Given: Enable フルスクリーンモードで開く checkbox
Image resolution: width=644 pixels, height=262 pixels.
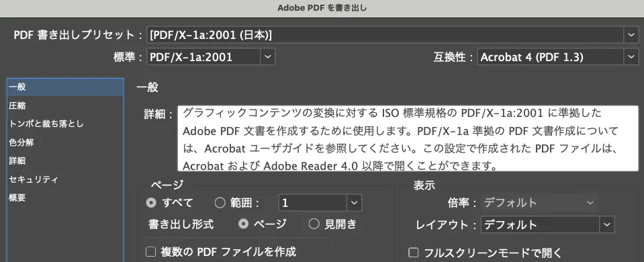Looking at the screenshot, I should tap(414, 253).
